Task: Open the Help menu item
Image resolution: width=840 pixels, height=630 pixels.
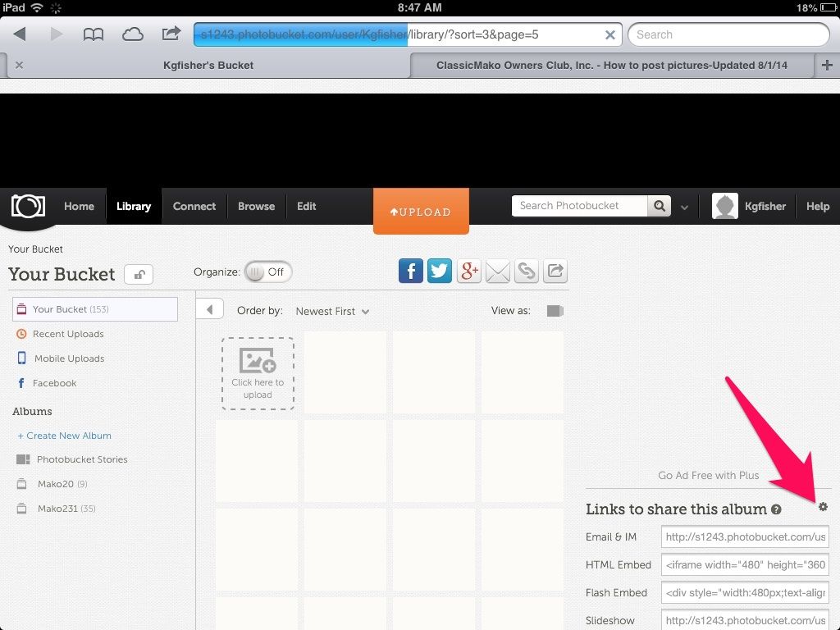Action: (x=818, y=206)
